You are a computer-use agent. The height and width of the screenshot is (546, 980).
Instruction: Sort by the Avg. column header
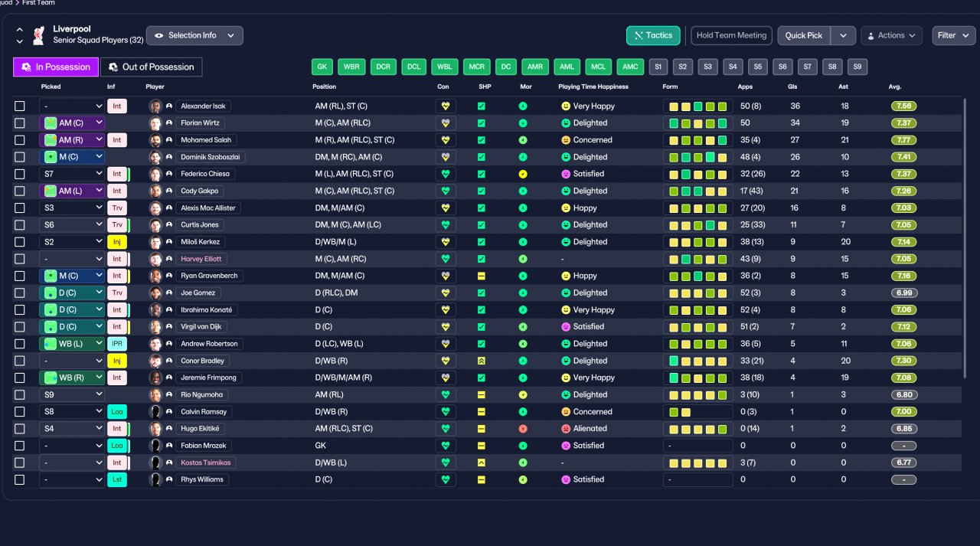(x=895, y=87)
